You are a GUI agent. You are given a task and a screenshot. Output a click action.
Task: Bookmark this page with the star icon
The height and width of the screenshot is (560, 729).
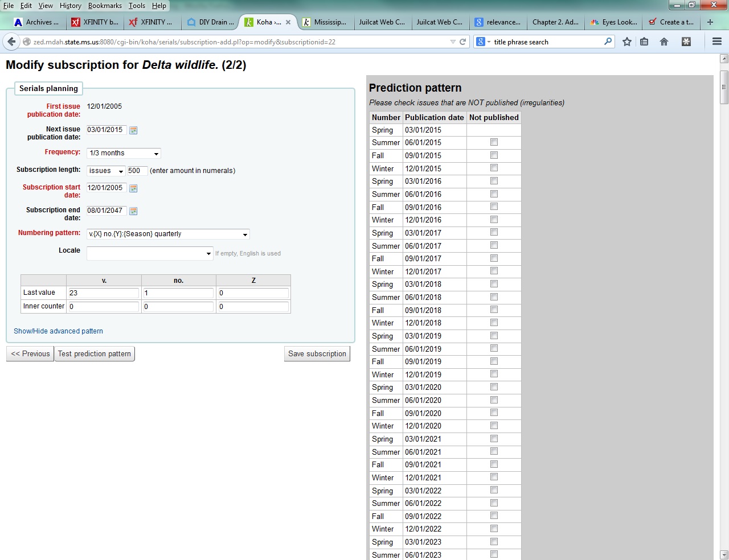point(627,42)
